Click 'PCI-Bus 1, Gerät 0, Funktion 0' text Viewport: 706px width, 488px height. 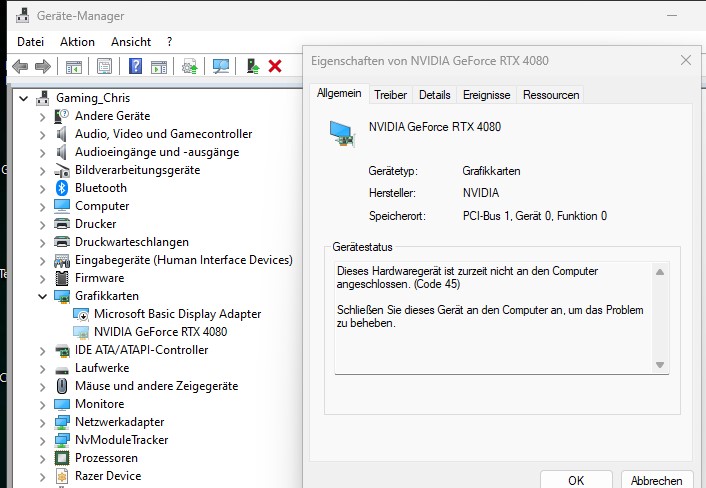pos(535,216)
